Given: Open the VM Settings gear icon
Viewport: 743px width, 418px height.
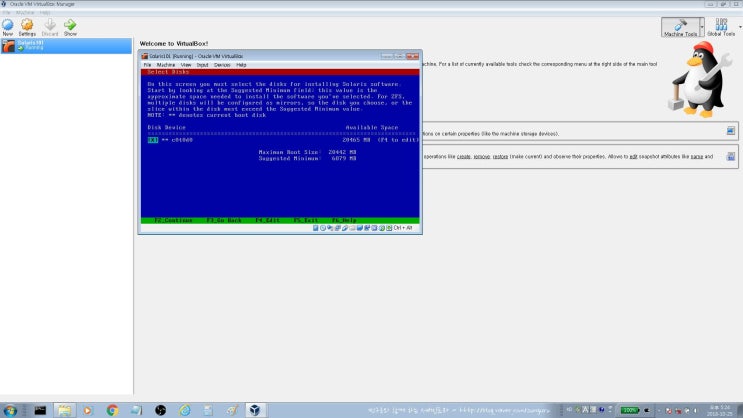Looking at the screenshot, I should click(x=27, y=27).
